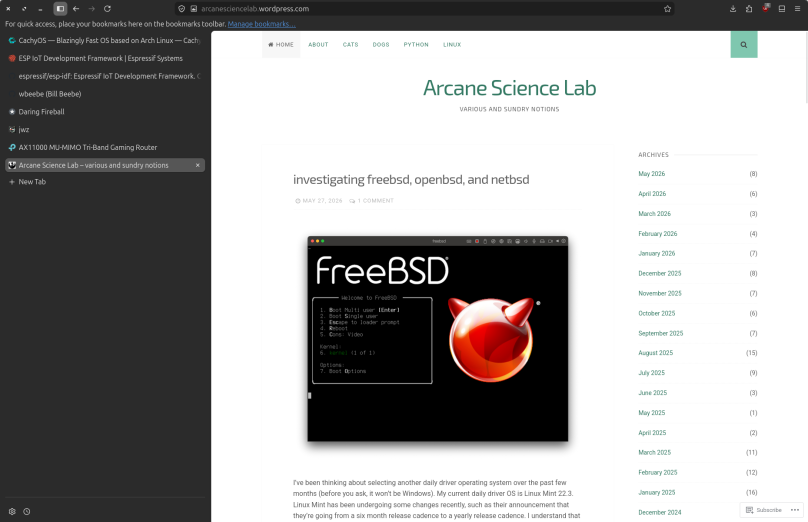Screen dimensions: 808x522
Task: Open April 2026 archive
Action: [x=652, y=194]
